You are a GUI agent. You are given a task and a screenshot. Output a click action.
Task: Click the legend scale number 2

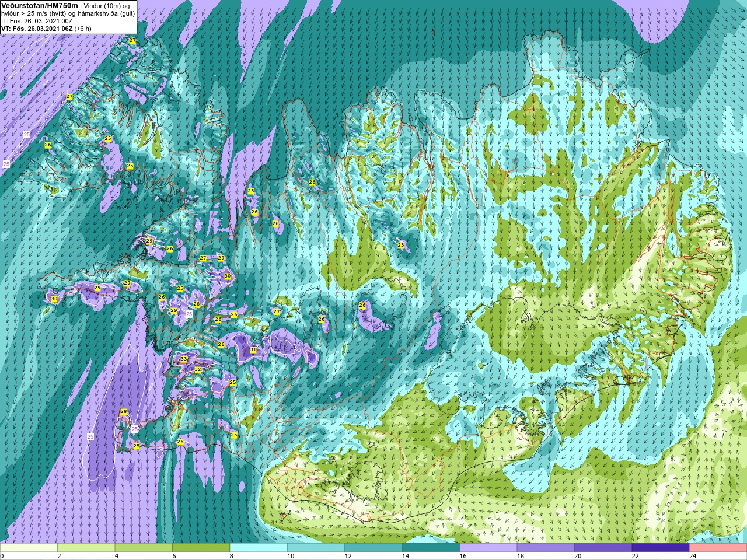[59, 556]
